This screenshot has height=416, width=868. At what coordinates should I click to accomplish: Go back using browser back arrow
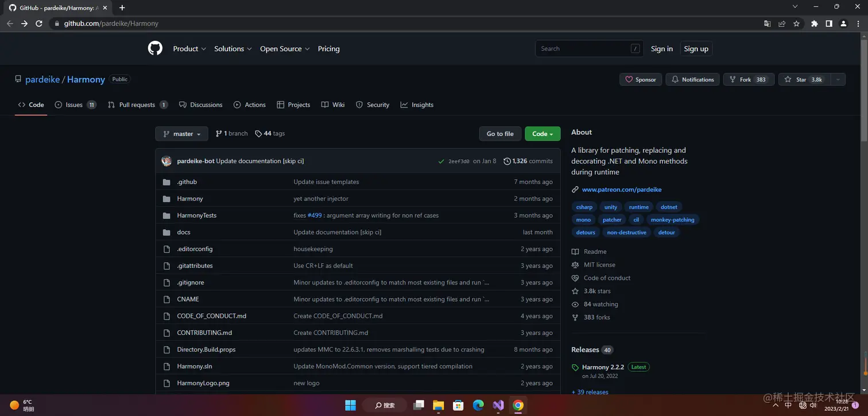click(10, 24)
